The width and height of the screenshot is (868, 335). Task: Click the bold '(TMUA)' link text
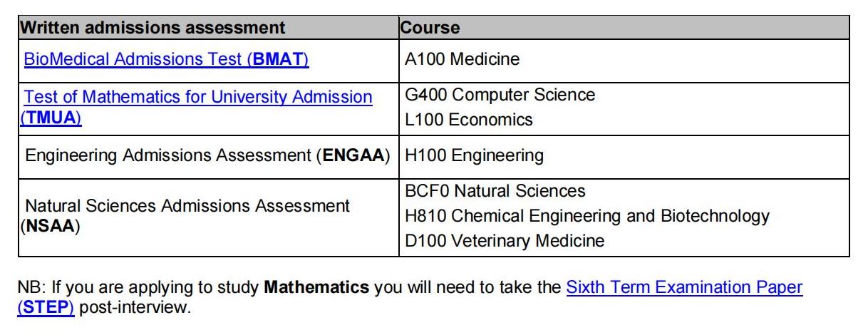click(x=51, y=119)
